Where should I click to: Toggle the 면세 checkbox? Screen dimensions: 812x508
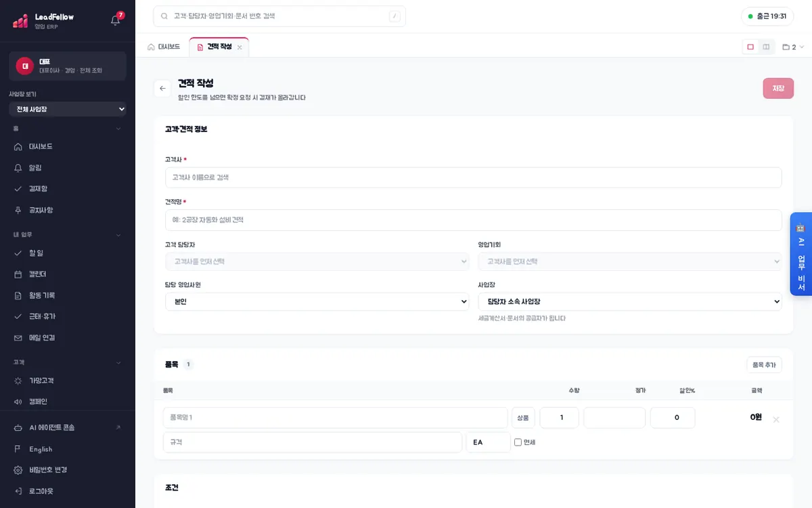pyautogui.click(x=518, y=442)
